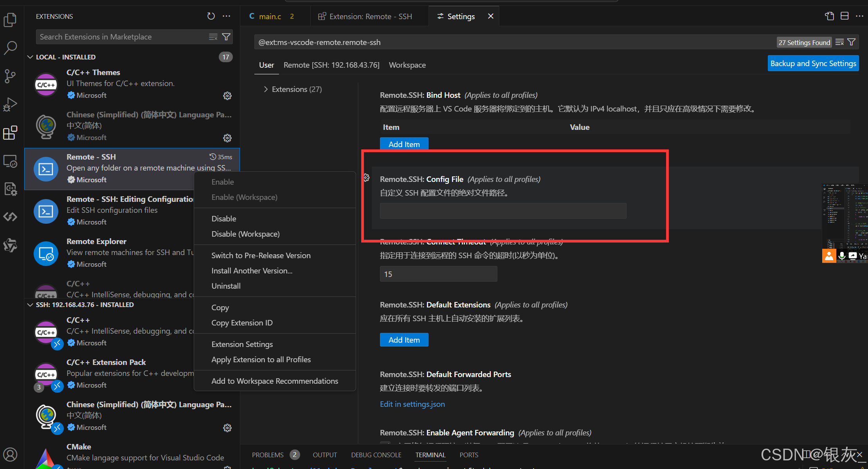Open the Search view in activity bar
The image size is (868, 469).
point(10,48)
